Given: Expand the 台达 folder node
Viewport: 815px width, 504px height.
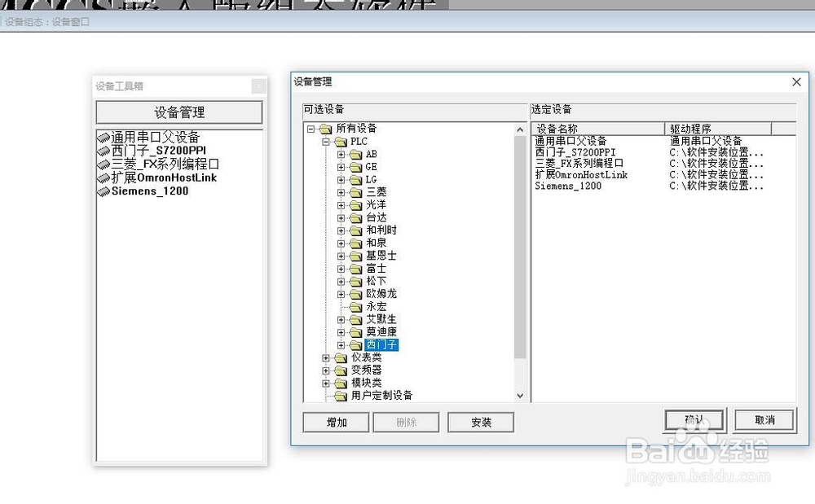Looking at the screenshot, I should tap(341, 218).
